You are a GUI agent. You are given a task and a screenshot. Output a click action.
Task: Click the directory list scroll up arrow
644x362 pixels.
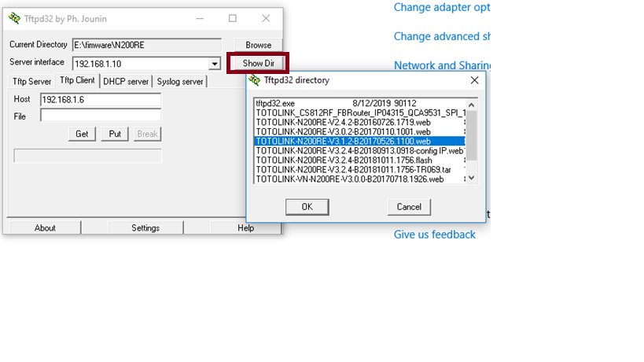[x=472, y=105]
